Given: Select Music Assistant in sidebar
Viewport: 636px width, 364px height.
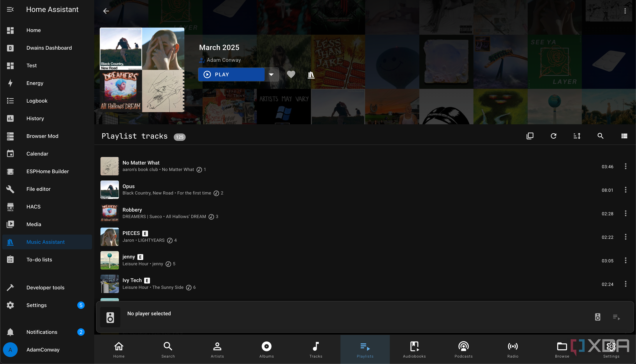Looking at the screenshot, I should 47,242.
